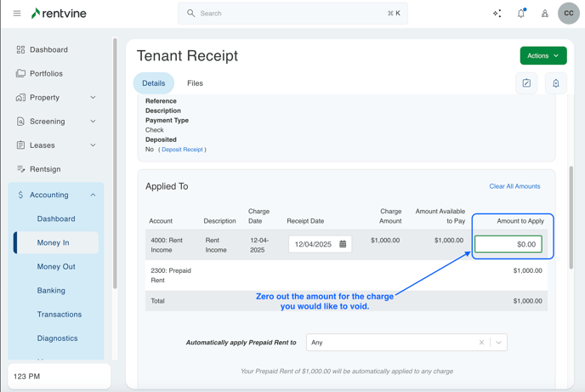This screenshot has width=585, height=392.
Task: Expand the Leases sidebar section
Action: coord(93,145)
